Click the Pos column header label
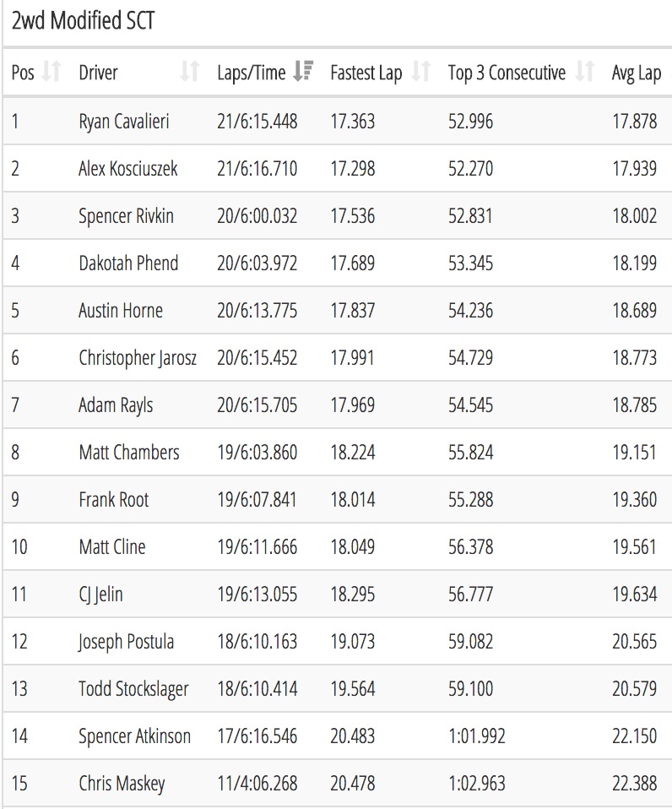672x809 pixels. [x=23, y=73]
